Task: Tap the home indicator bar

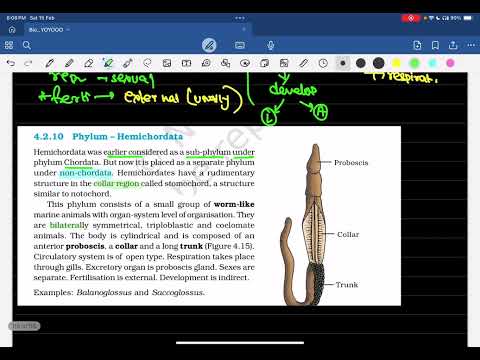Action: click(x=240, y=342)
